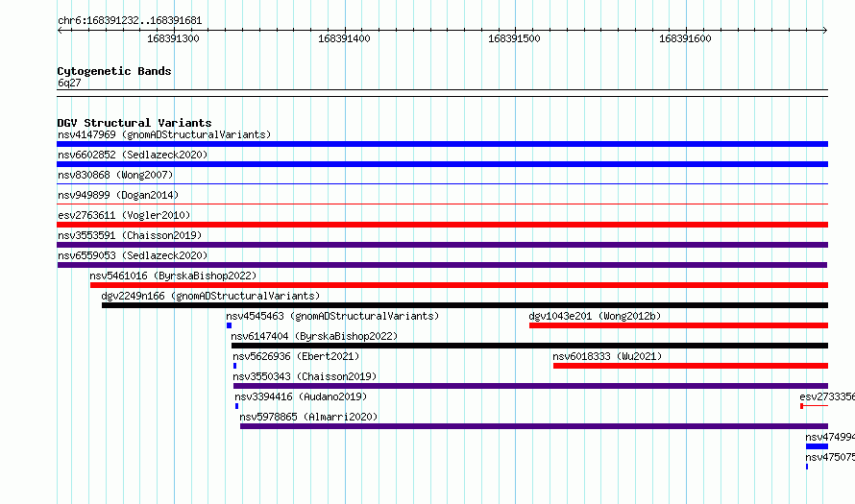The height and width of the screenshot is (504, 855).
Task: Click the nsv4147969 gnomAD blue variant bar
Action: (442, 144)
